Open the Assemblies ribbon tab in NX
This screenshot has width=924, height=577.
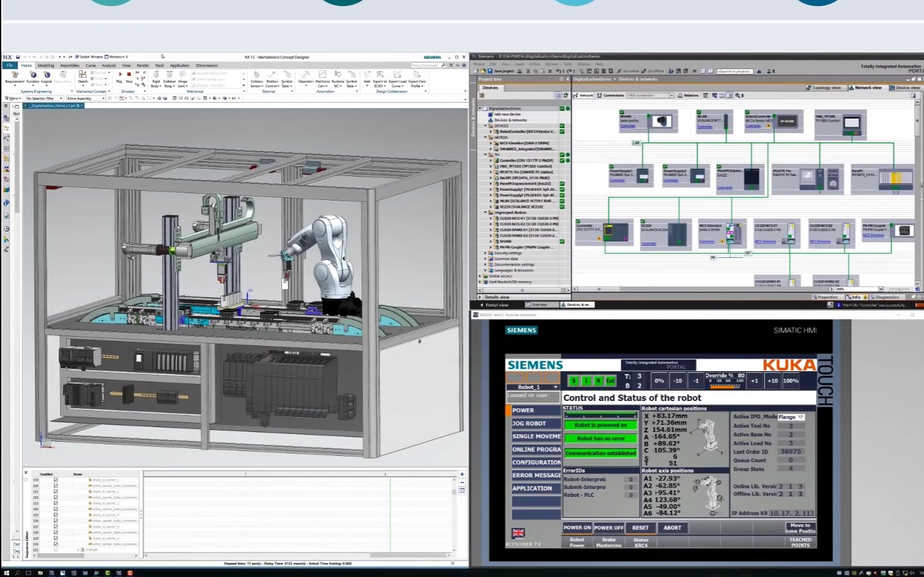click(x=69, y=65)
